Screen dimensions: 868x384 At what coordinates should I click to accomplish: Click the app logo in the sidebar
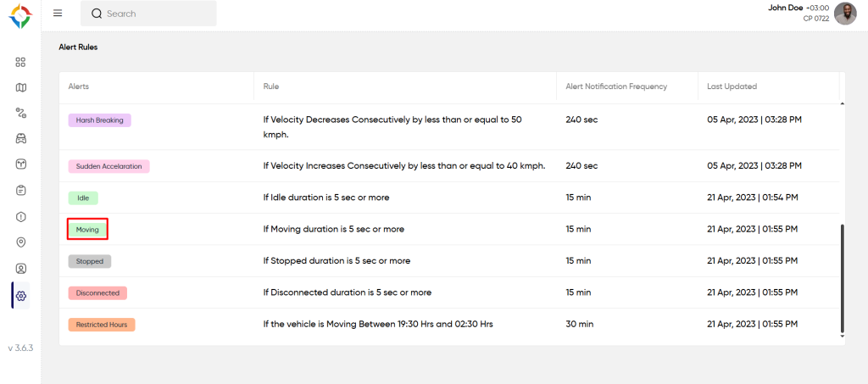(20, 15)
